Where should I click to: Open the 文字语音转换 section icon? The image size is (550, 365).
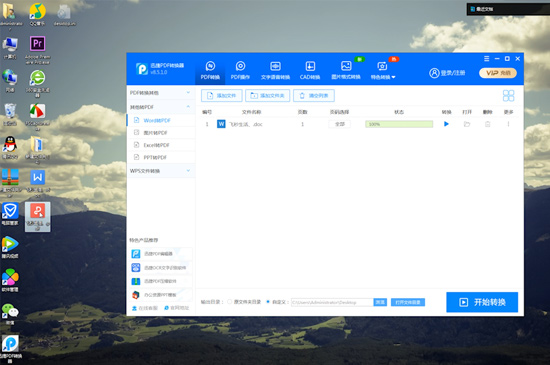[275, 66]
